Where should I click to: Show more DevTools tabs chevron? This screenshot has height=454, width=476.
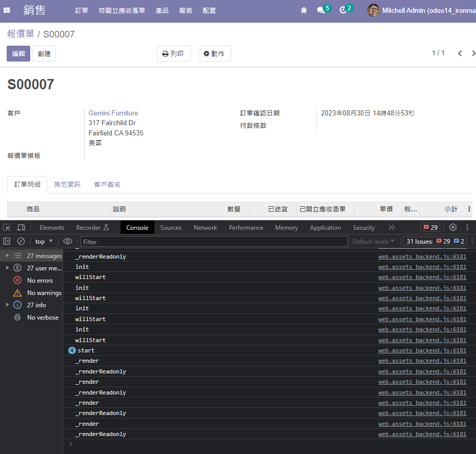392,227
